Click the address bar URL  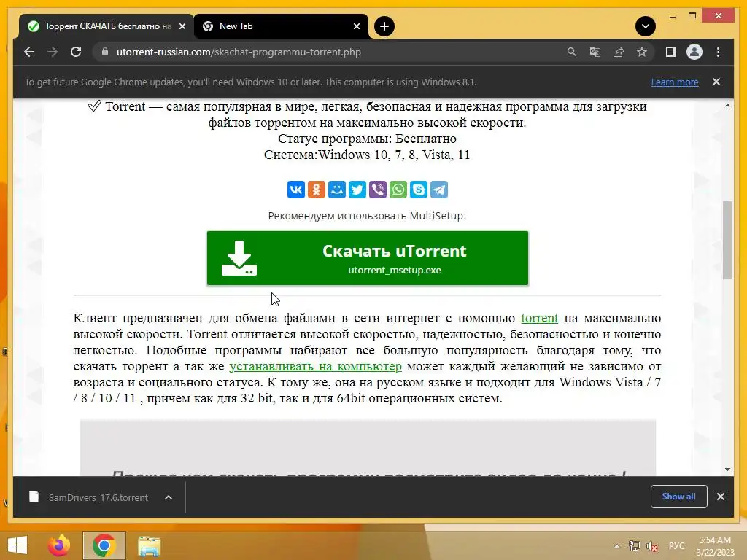pyautogui.click(x=239, y=52)
